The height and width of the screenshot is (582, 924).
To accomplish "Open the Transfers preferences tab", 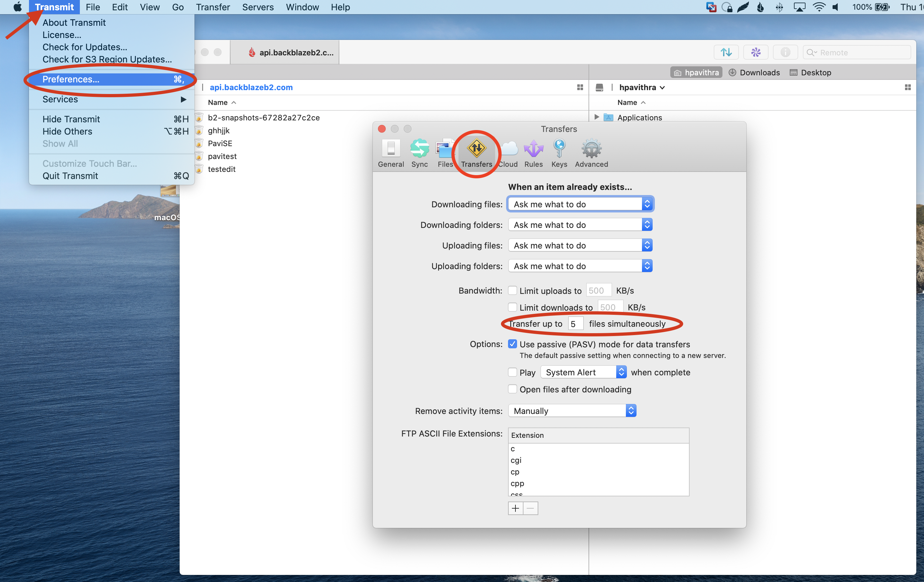I will (476, 153).
